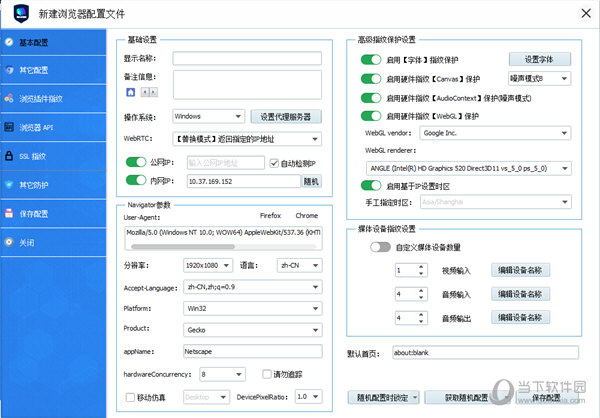The width and height of the screenshot is (600, 418).
Task: Click the blue home icon under 备注信息
Action: pos(130,92)
